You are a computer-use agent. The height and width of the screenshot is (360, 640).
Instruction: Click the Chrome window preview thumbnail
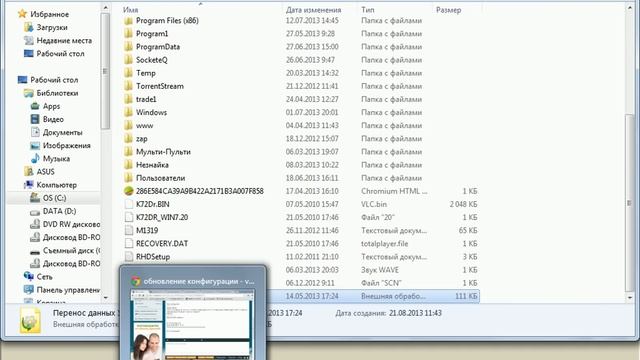pyautogui.click(x=192, y=324)
